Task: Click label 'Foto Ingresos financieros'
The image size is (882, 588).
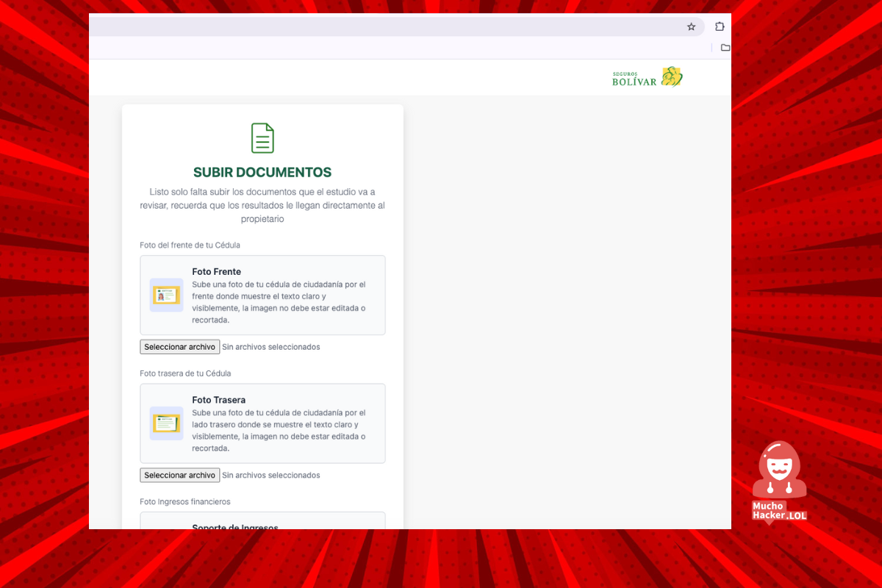Action: tap(185, 502)
